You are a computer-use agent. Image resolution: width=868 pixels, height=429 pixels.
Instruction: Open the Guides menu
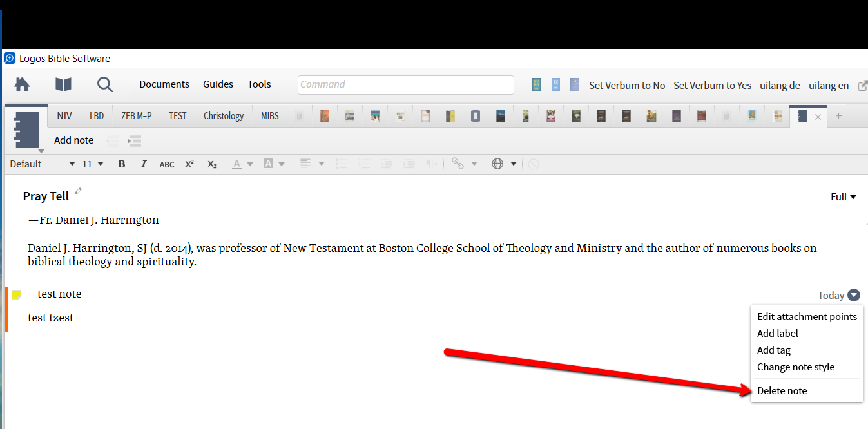point(218,84)
